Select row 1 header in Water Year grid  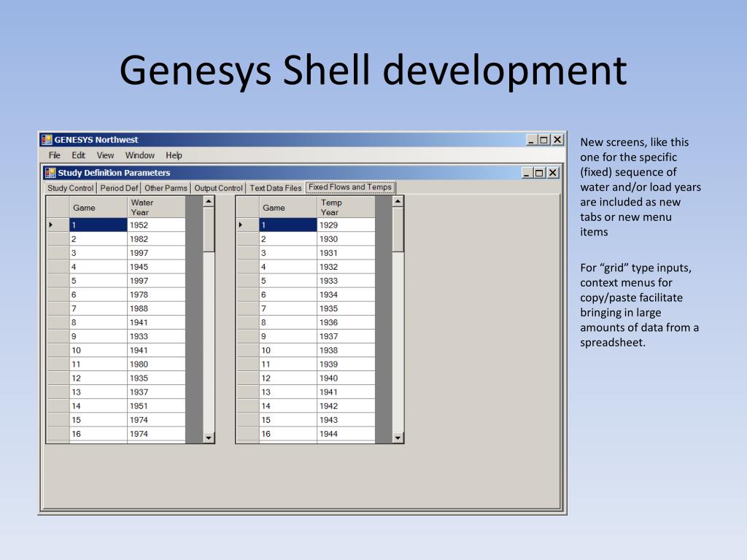coord(58,225)
